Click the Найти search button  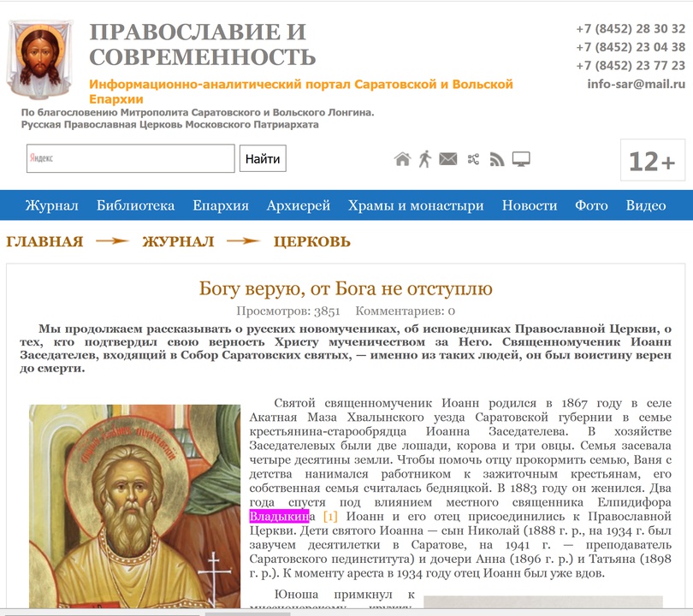263,158
